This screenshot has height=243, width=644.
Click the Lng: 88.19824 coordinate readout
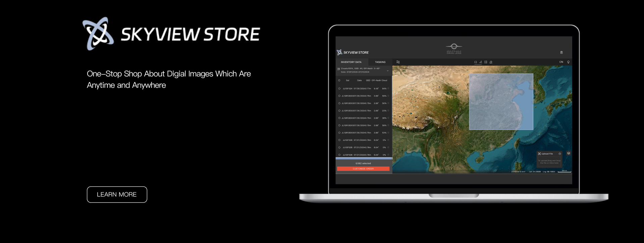549,172
